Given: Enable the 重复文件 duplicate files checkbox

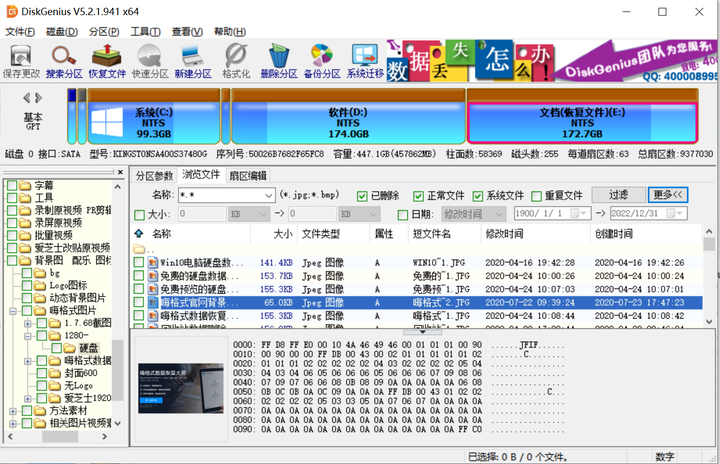Looking at the screenshot, I should coord(536,196).
